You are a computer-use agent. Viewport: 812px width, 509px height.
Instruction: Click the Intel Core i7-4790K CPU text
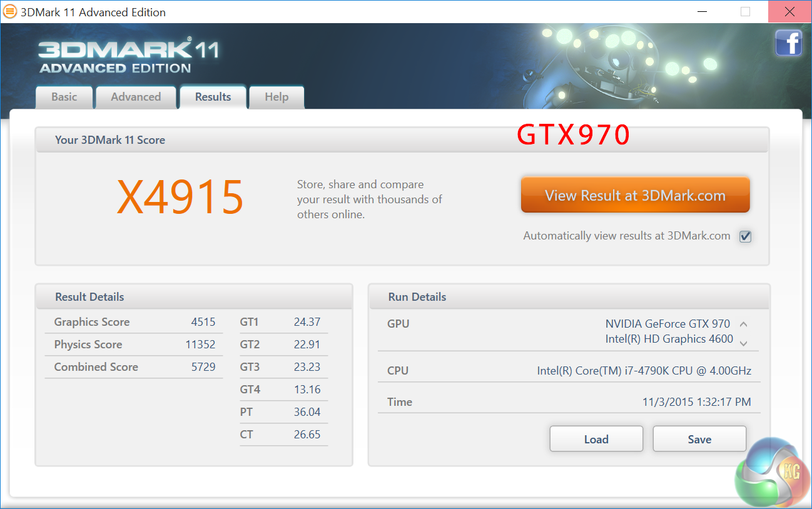click(644, 371)
